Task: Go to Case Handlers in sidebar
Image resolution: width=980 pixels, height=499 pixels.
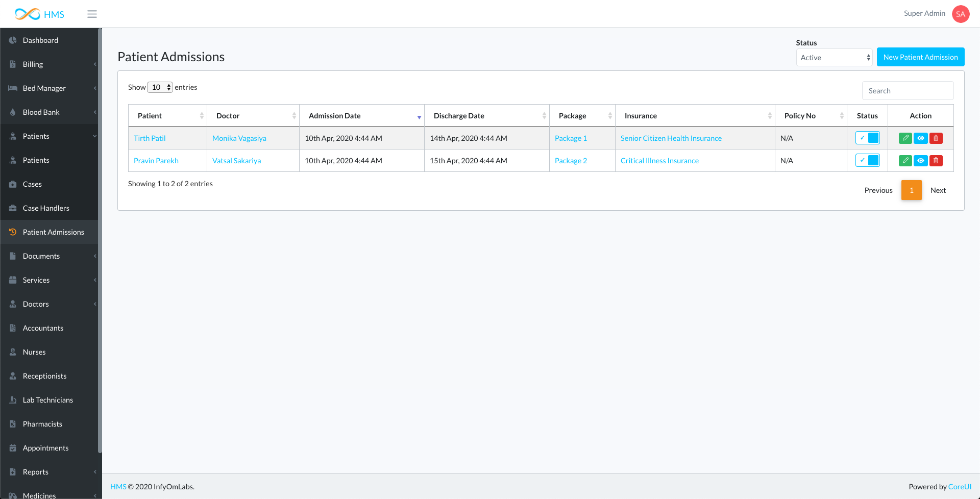Action: [x=46, y=208]
